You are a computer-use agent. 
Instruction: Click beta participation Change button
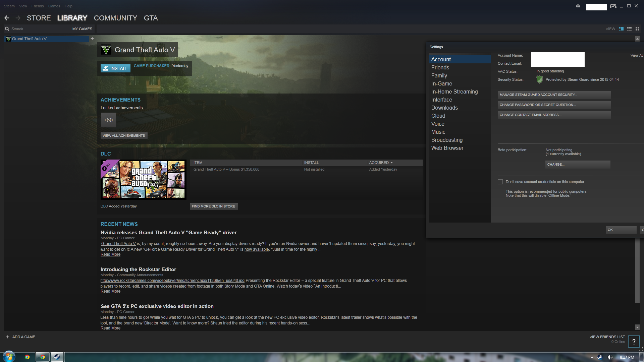(x=578, y=165)
